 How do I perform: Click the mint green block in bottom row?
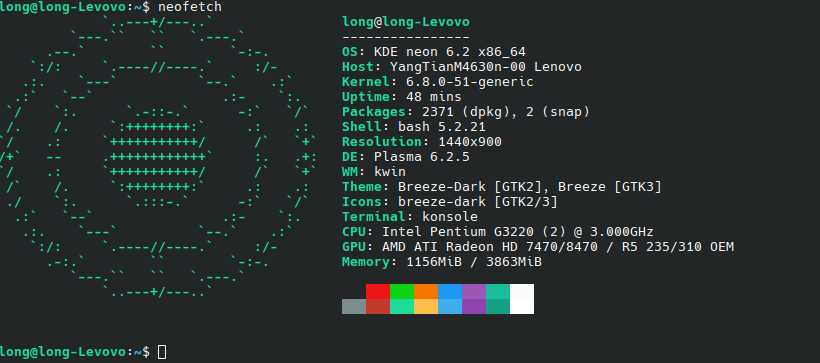402,307
